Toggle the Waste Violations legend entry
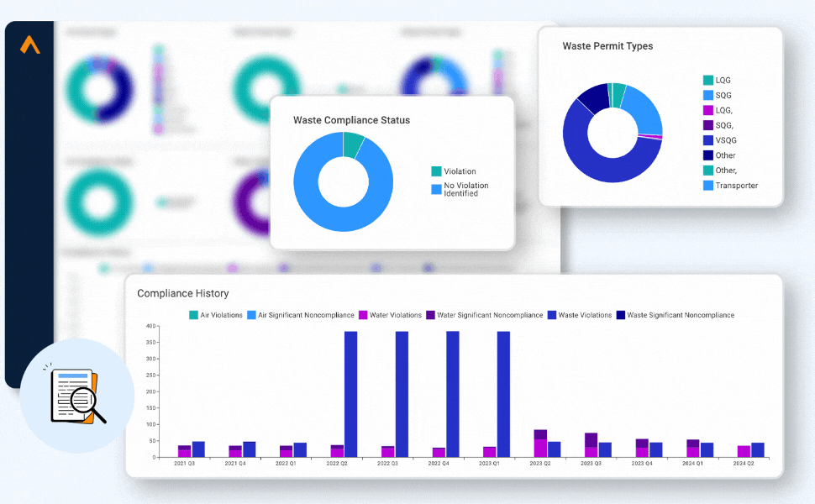This screenshot has height=504, width=815. 579,315
